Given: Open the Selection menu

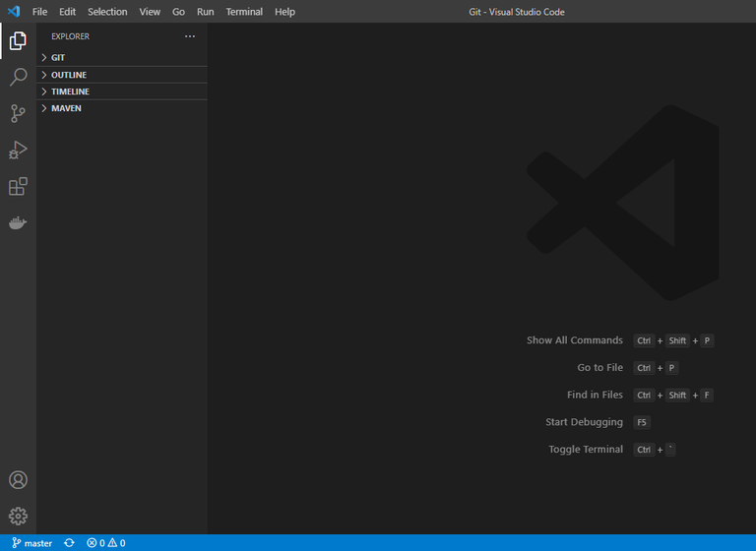Looking at the screenshot, I should [x=107, y=12].
